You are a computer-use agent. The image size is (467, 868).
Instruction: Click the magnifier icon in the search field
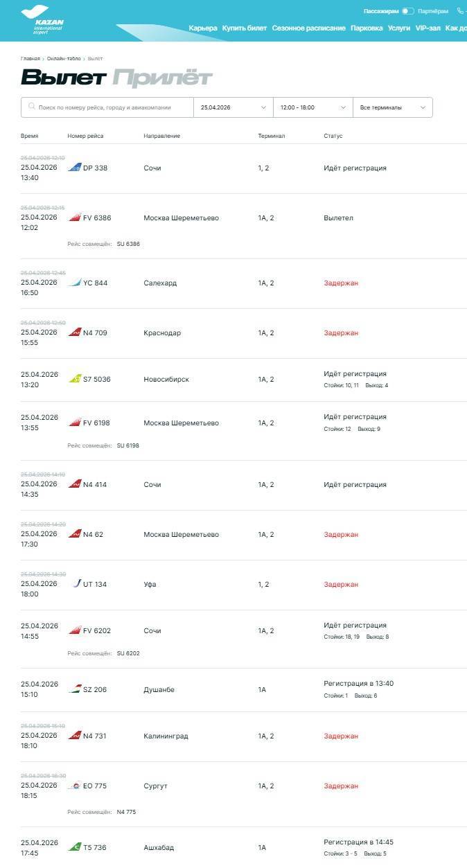pyautogui.click(x=31, y=107)
